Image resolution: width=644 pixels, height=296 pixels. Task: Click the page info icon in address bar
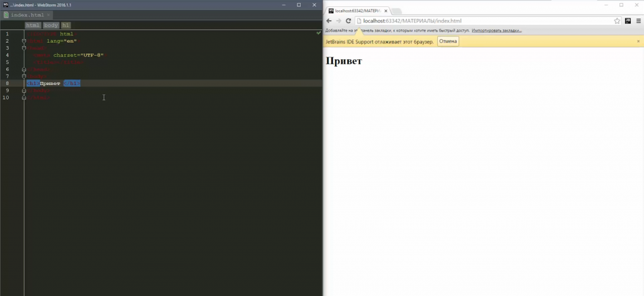pos(358,21)
